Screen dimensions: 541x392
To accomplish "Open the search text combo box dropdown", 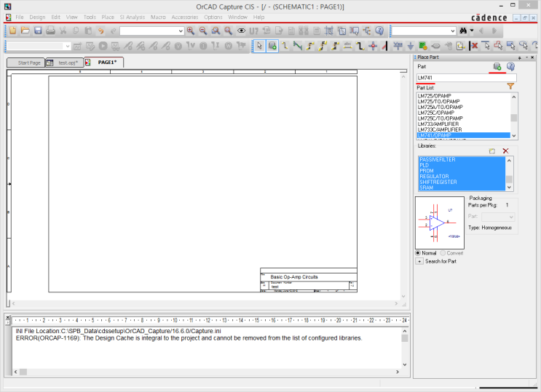I will pos(453,31).
